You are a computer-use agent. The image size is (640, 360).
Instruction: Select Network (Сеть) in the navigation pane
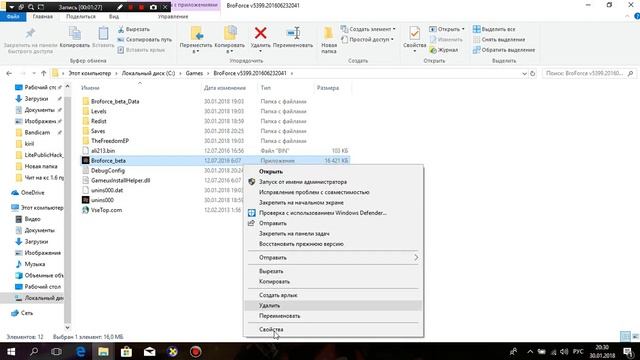[x=22, y=313]
